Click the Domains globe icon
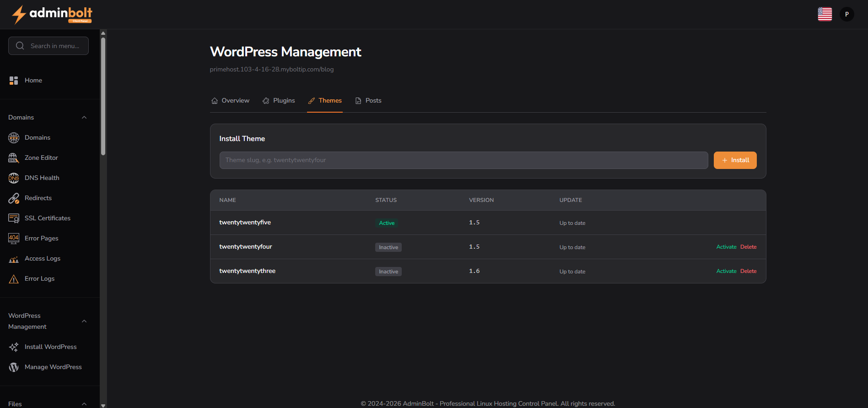Screen dimensions: 868x408 (x=14, y=137)
